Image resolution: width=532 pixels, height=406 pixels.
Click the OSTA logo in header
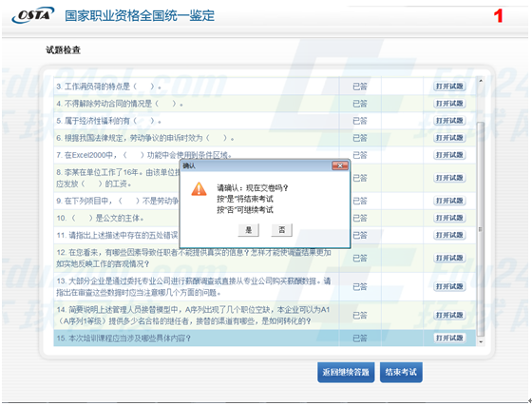click(33, 15)
